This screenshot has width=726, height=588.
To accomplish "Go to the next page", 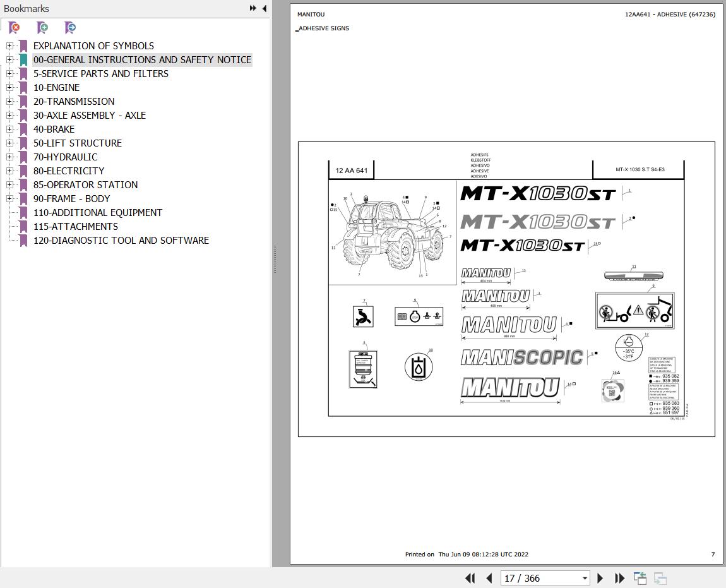I will [600, 579].
